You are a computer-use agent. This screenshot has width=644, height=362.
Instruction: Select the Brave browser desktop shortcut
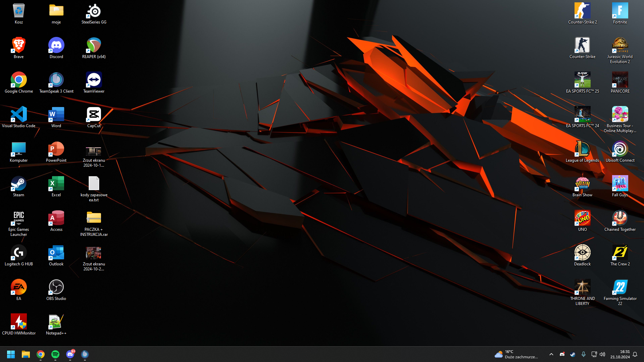(x=19, y=48)
